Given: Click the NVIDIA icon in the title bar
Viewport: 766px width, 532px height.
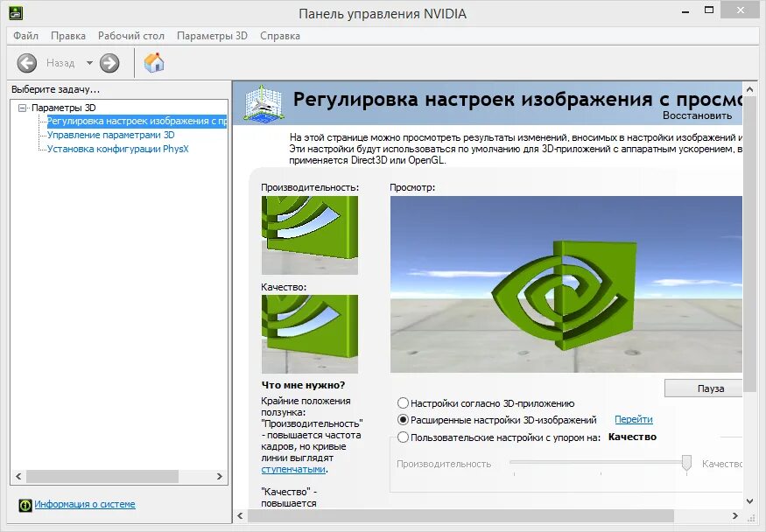Looking at the screenshot, I should point(16,13).
